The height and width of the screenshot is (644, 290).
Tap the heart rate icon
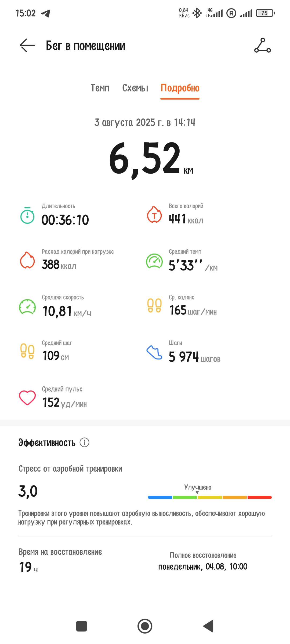[27, 398]
